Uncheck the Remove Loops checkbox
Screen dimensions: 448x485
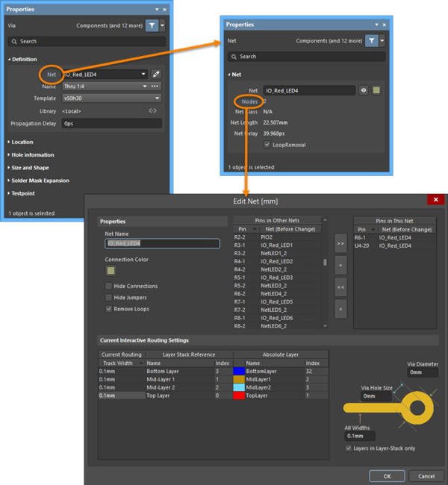coord(109,308)
